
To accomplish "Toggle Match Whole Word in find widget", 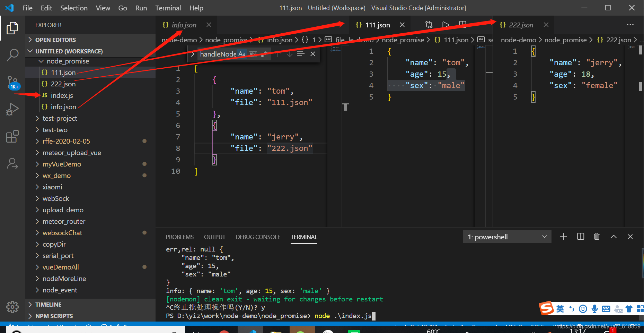I will 253,54.
